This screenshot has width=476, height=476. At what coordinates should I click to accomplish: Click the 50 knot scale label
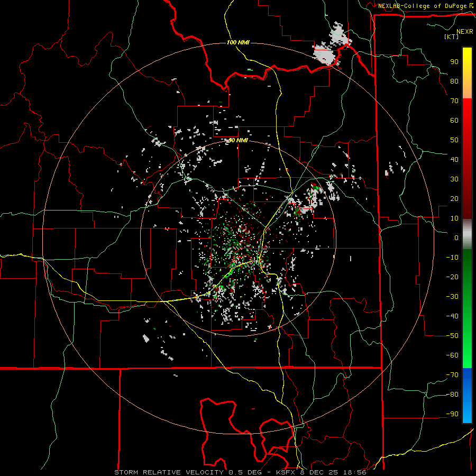(454, 140)
